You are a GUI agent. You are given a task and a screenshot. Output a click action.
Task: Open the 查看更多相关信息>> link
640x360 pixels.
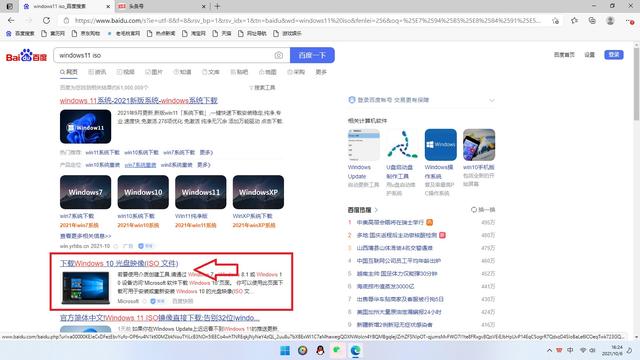[x=85, y=236]
